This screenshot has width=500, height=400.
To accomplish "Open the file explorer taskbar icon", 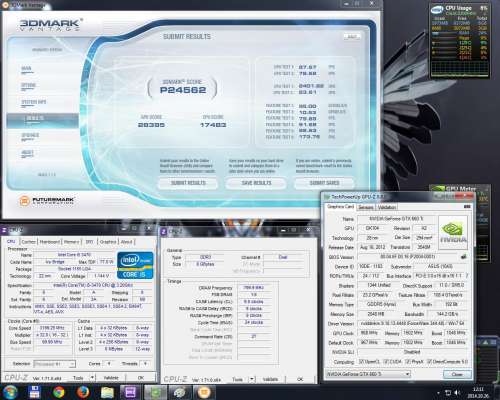I will pos(107,393).
